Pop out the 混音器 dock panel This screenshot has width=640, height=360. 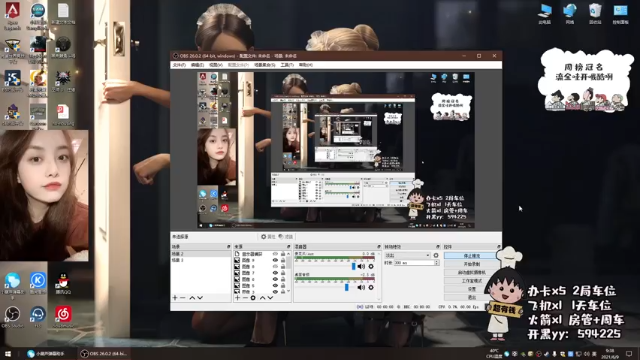click(379, 247)
